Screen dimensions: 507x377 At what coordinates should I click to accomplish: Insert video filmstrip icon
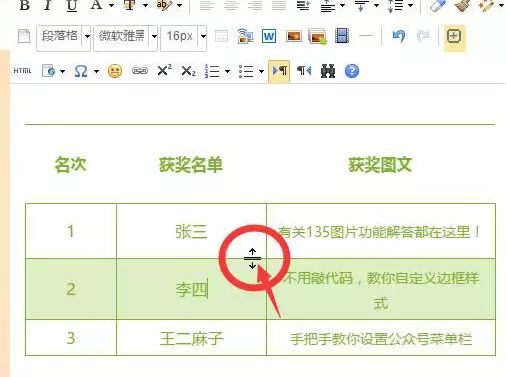[x=342, y=36]
